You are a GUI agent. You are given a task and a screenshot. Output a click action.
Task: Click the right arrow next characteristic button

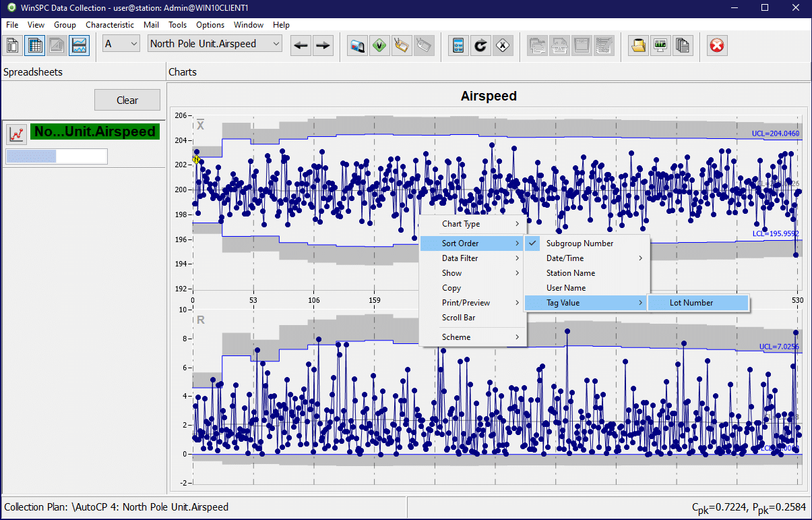tap(323, 45)
